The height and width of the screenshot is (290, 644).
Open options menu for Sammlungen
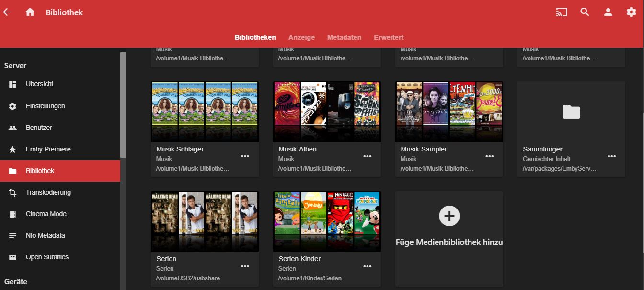(612, 156)
